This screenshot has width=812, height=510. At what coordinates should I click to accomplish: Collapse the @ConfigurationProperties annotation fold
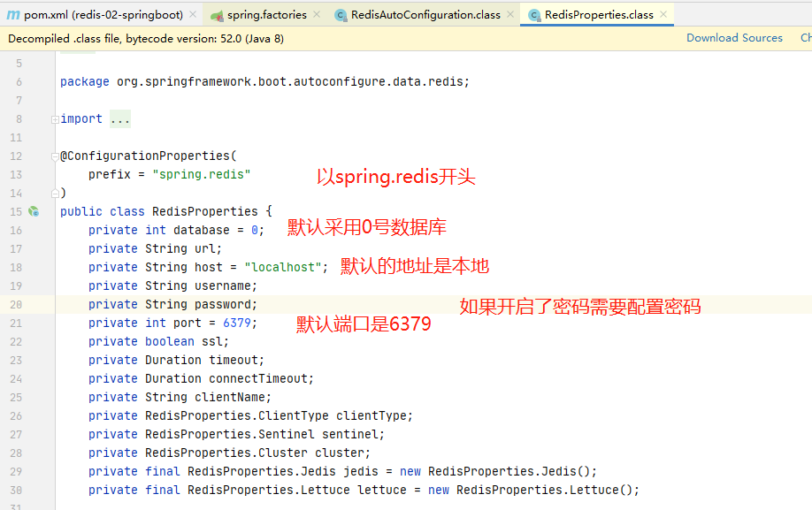pyautogui.click(x=55, y=156)
